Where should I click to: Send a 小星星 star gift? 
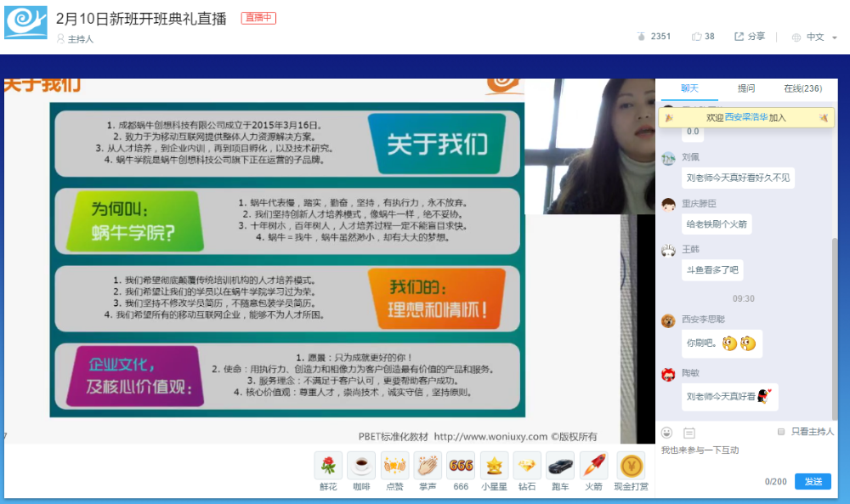(x=494, y=466)
